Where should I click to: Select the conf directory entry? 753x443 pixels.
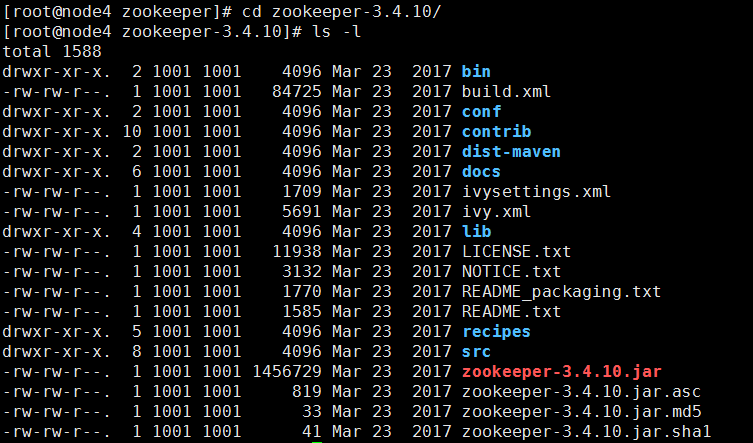481,111
